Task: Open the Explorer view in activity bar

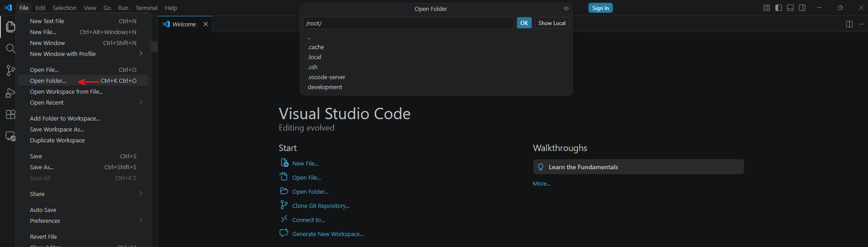Action: (10, 27)
